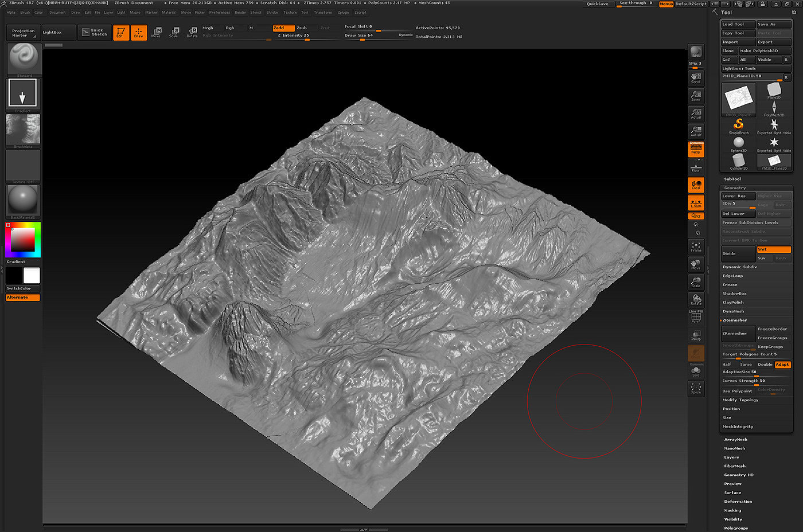
Task: Open the Standard brush picker thumbnail
Action: (x=24, y=59)
